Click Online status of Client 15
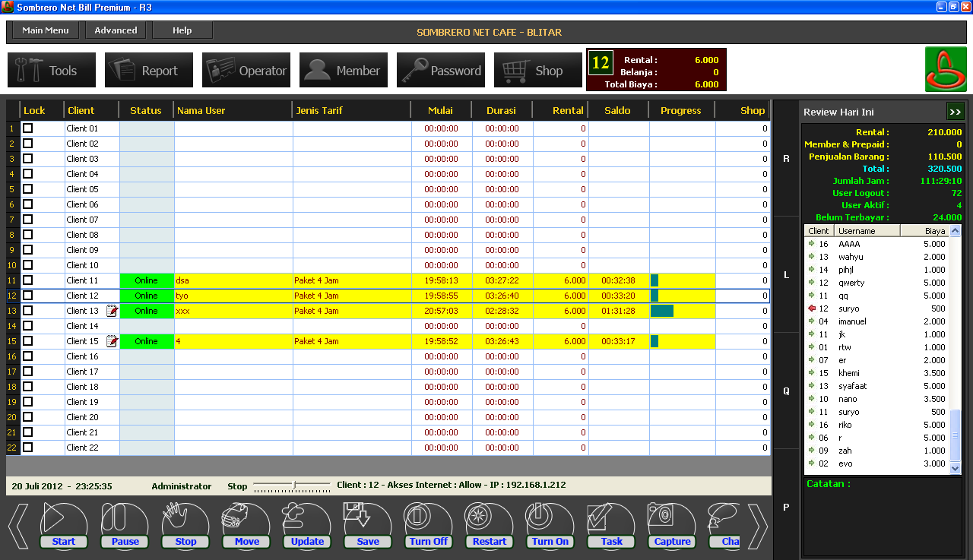Image resolution: width=973 pixels, height=560 pixels. coord(147,341)
